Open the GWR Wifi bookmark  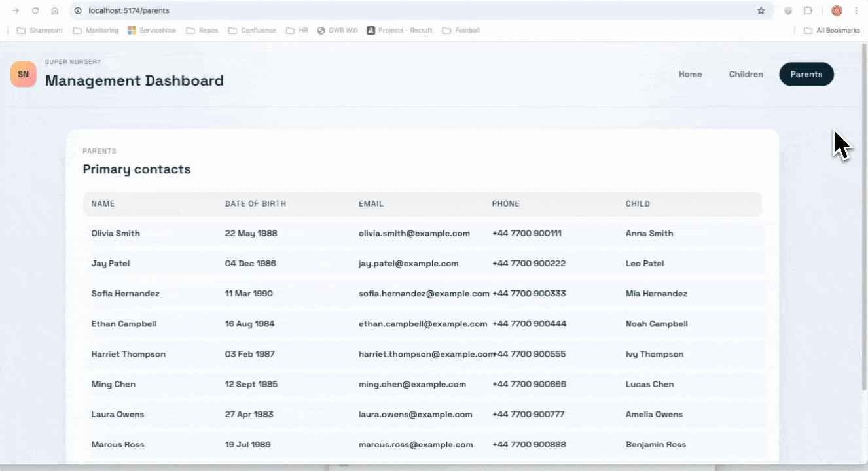[337, 30]
